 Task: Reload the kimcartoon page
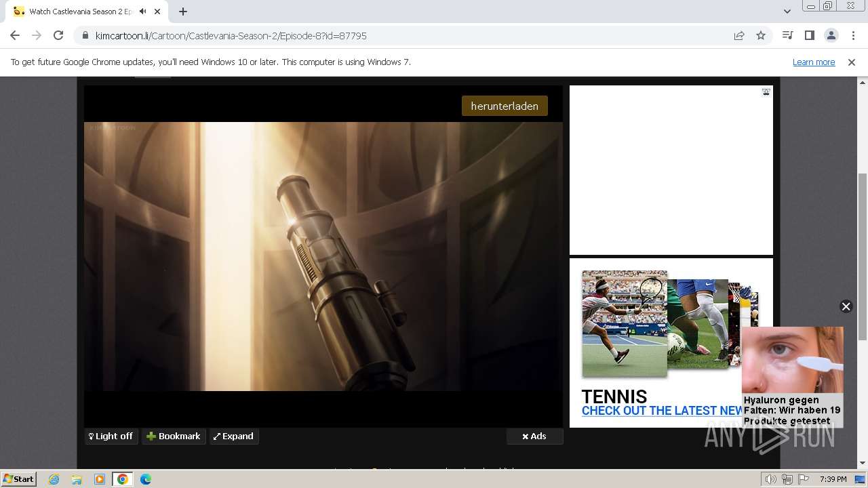[58, 35]
